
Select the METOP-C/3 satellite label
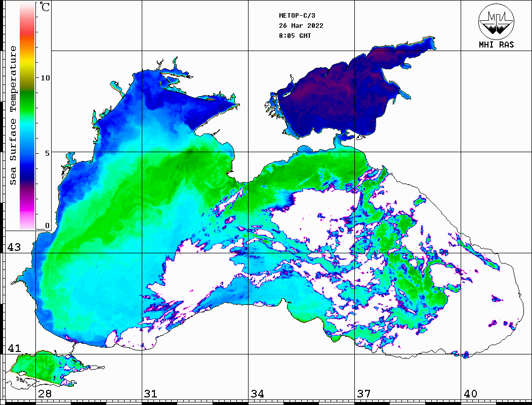(x=297, y=16)
